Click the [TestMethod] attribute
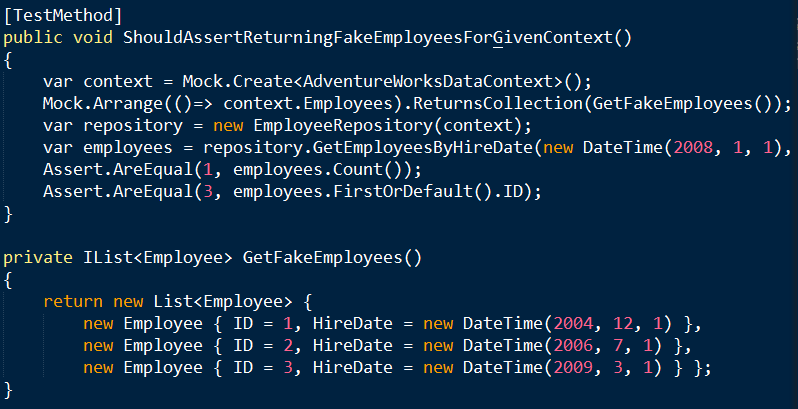798x409 pixels. tap(63, 15)
